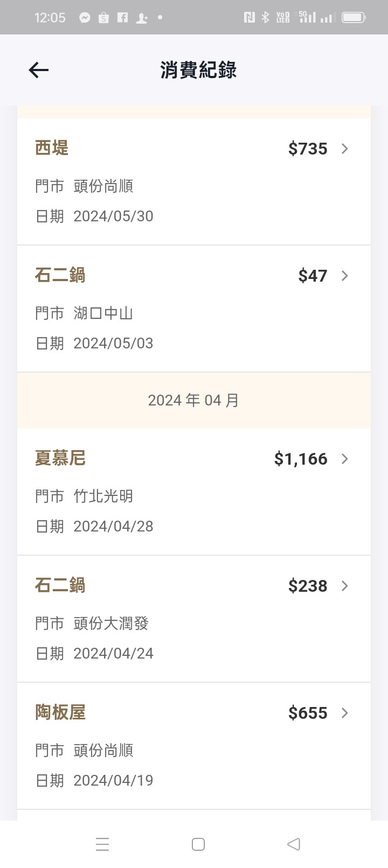Open the 陶板屋 頭份尚順 transaction entry
Viewport: 388px width, 868px height.
coord(194,746)
